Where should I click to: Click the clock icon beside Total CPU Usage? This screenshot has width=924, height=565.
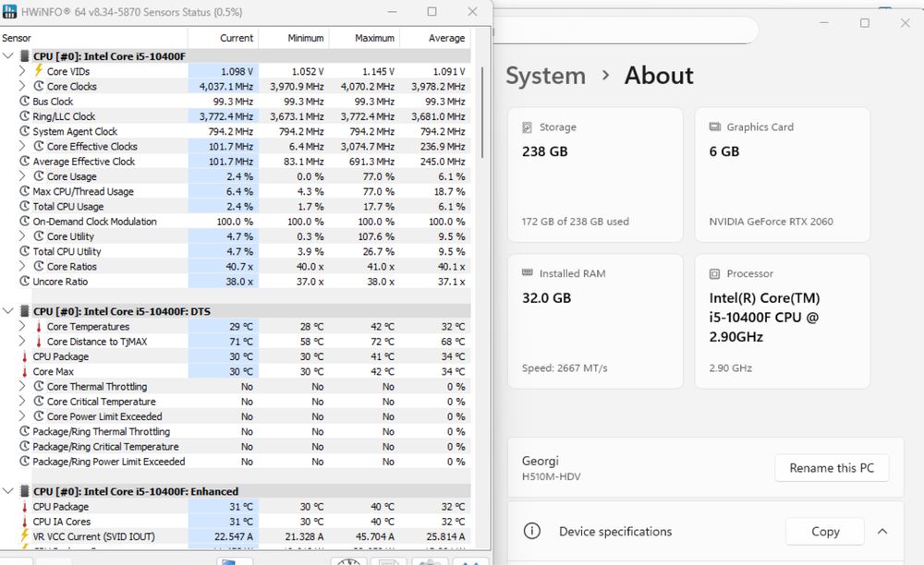click(24, 206)
